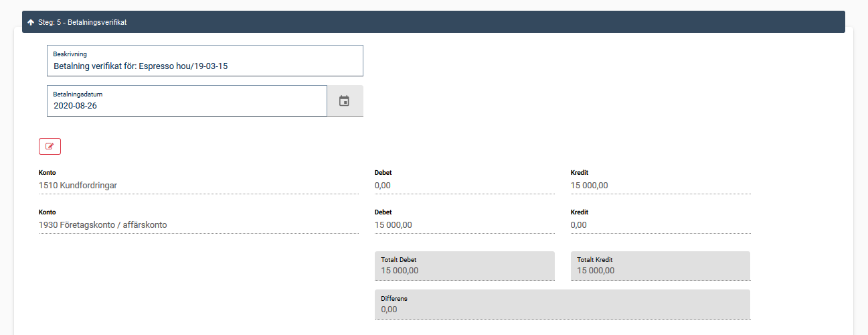
Task: Click Debet value in the 1930 Företagskonto row
Action: point(464,225)
